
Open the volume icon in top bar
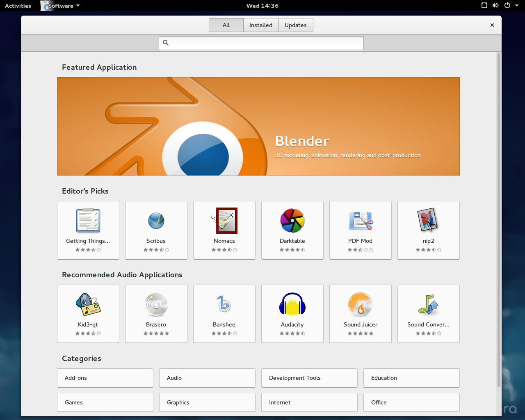pyautogui.click(x=495, y=6)
